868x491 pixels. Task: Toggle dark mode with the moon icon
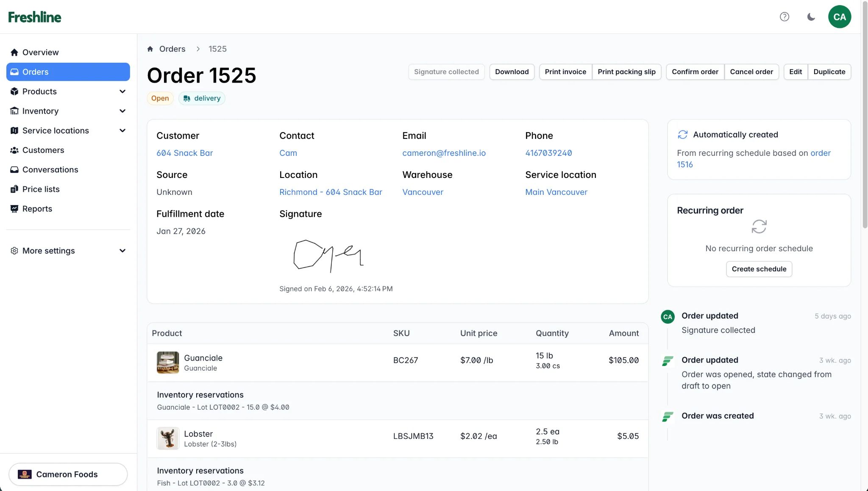click(811, 17)
